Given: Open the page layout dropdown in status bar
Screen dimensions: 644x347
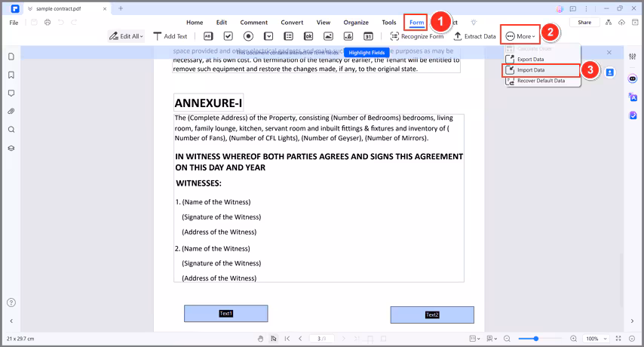Looking at the screenshot, I should click(474, 339).
